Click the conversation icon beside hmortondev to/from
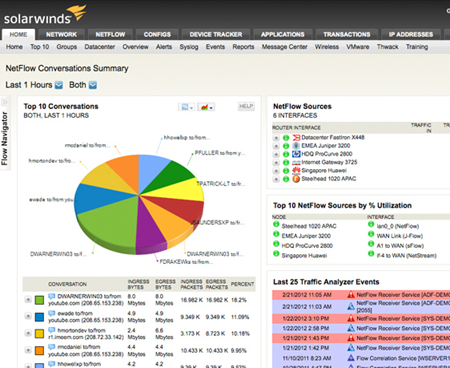 52,330
